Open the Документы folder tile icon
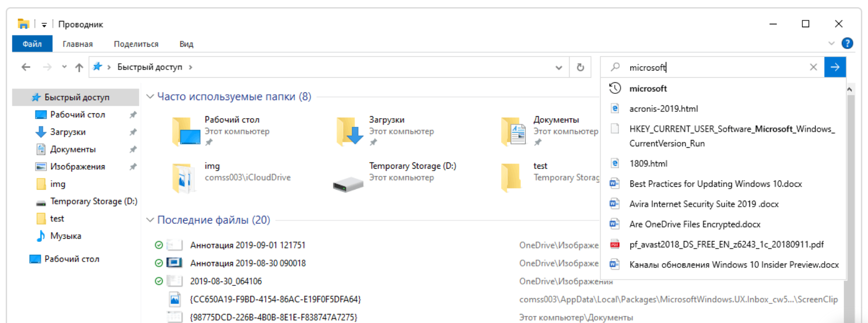Screen dimensions: 868x323 pyautogui.click(x=514, y=131)
